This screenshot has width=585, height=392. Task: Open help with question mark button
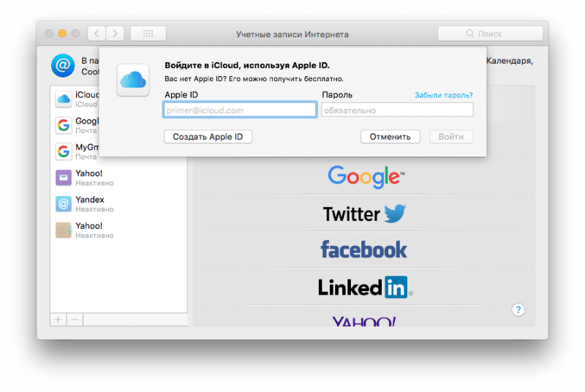click(518, 309)
